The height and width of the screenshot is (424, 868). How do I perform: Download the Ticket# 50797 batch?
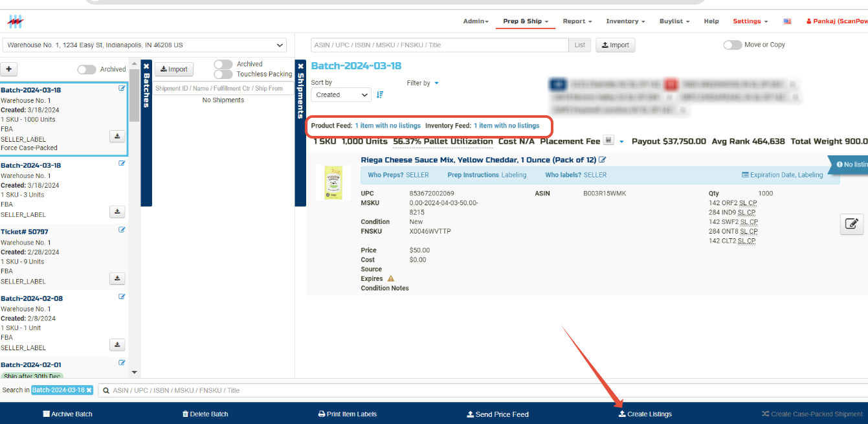tap(117, 278)
